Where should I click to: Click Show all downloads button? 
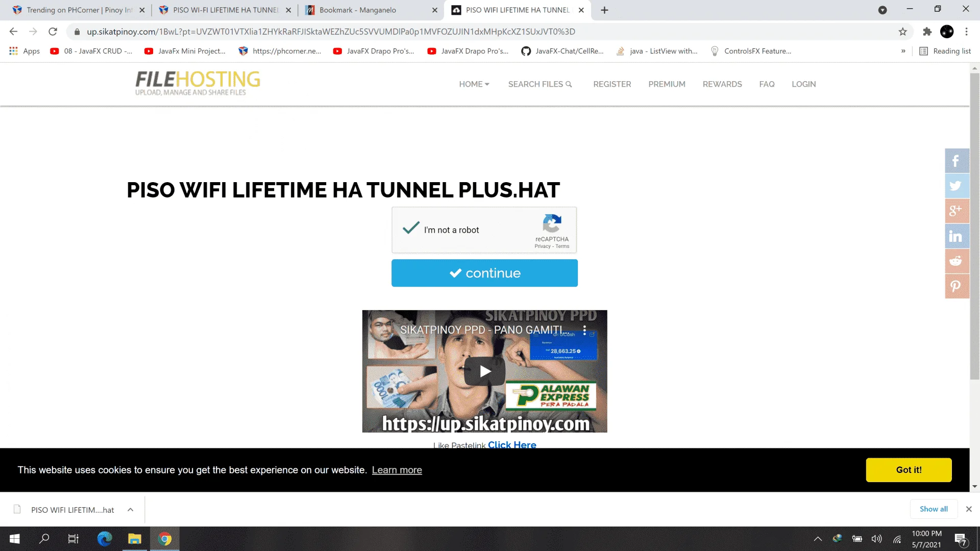pos(934,509)
